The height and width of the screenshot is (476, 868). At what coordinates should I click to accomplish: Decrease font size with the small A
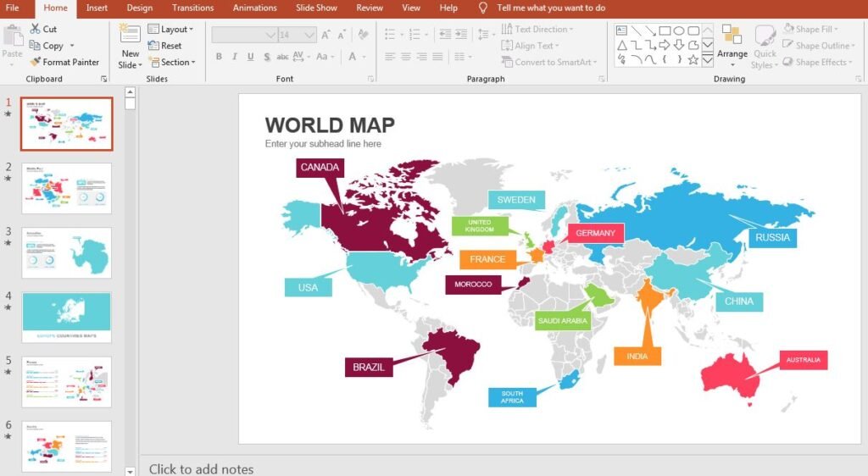point(342,35)
